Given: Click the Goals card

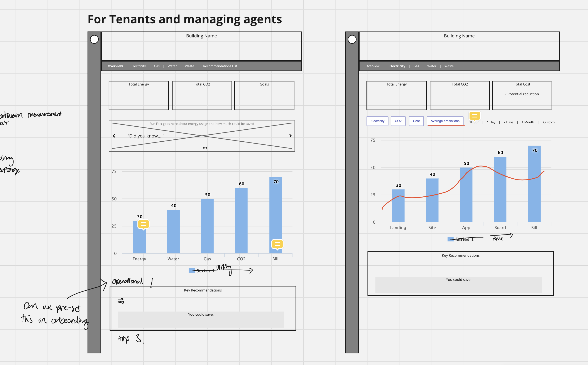Looking at the screenshot, I should 264,95.
